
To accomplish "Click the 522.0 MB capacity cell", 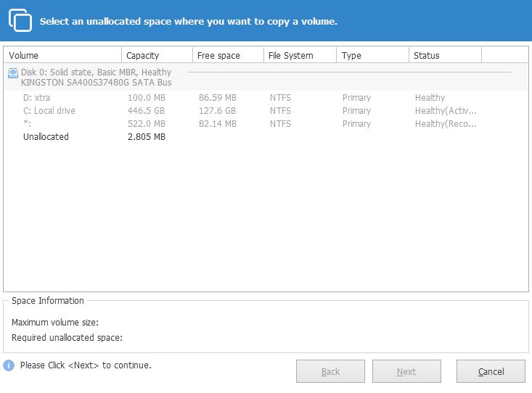I will pos(146,124).
